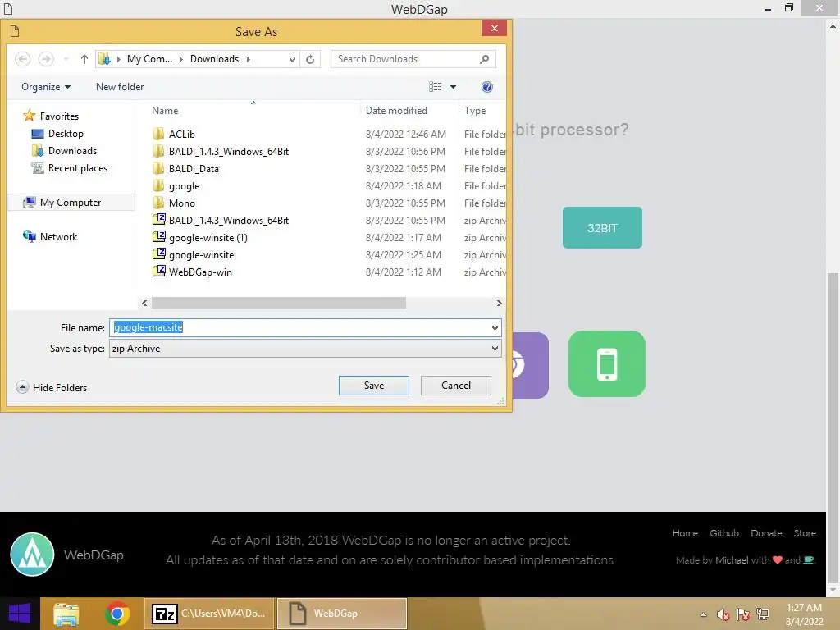Open Google Chrome from taskbar
This screenshot has height=630, width=840.
[116, 614]
